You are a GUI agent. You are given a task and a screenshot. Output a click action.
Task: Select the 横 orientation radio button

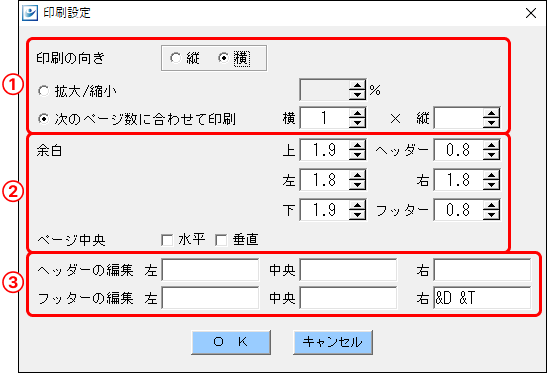[223, 58]
